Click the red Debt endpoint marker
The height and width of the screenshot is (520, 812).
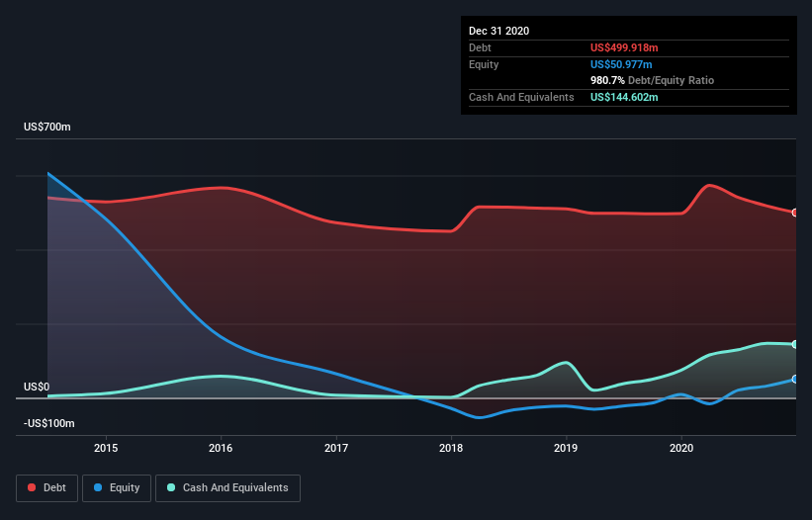click(794, 213)
